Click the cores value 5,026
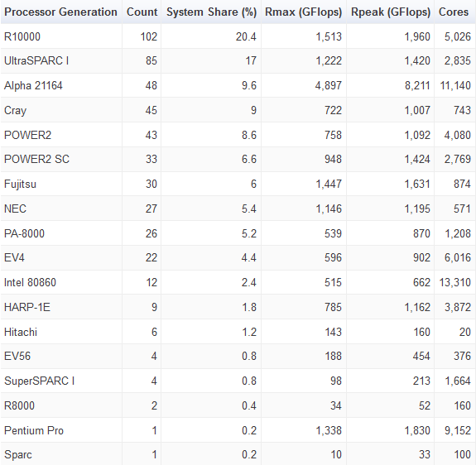The height and width of the screenshot is (465, 476). 458,36
